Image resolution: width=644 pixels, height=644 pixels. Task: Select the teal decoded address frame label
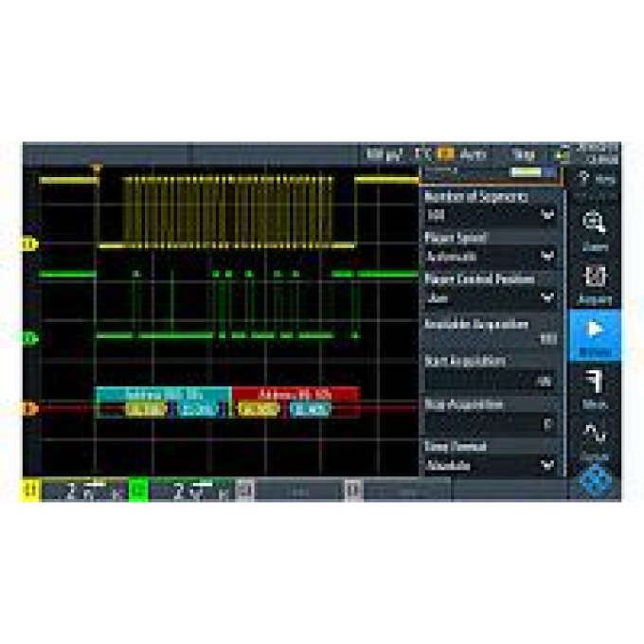(x=163, y=394)
